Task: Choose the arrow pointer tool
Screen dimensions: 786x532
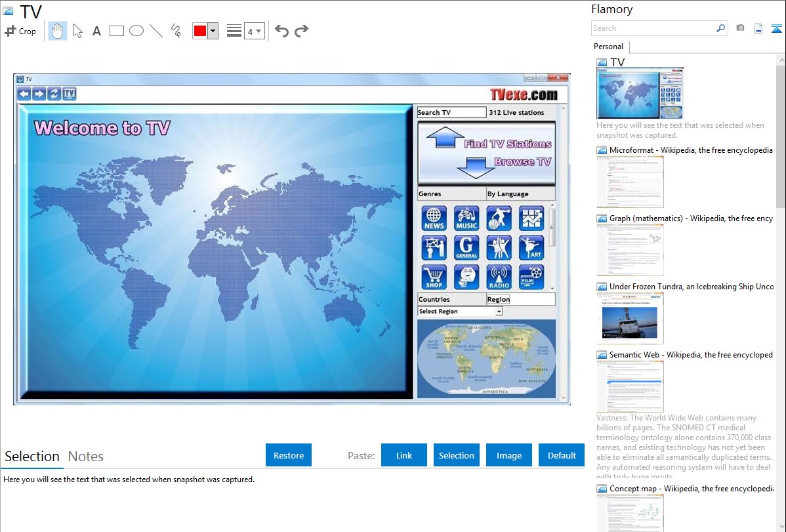Action: click(77, 31)
